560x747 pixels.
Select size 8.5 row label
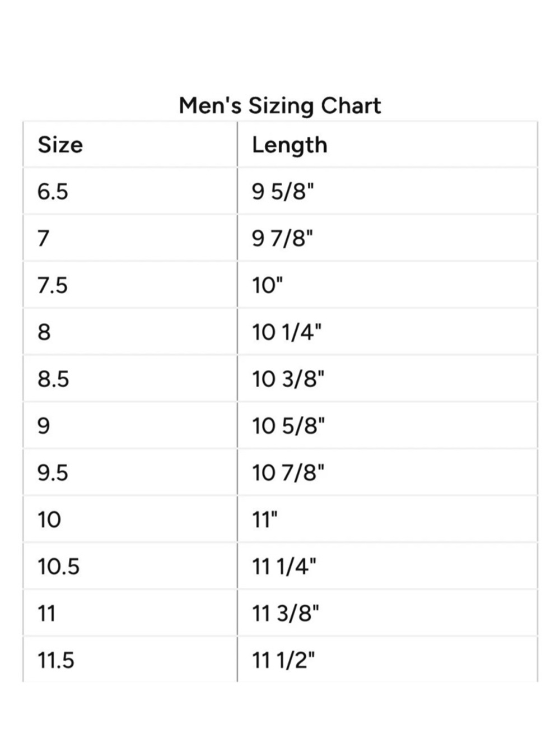53,379
